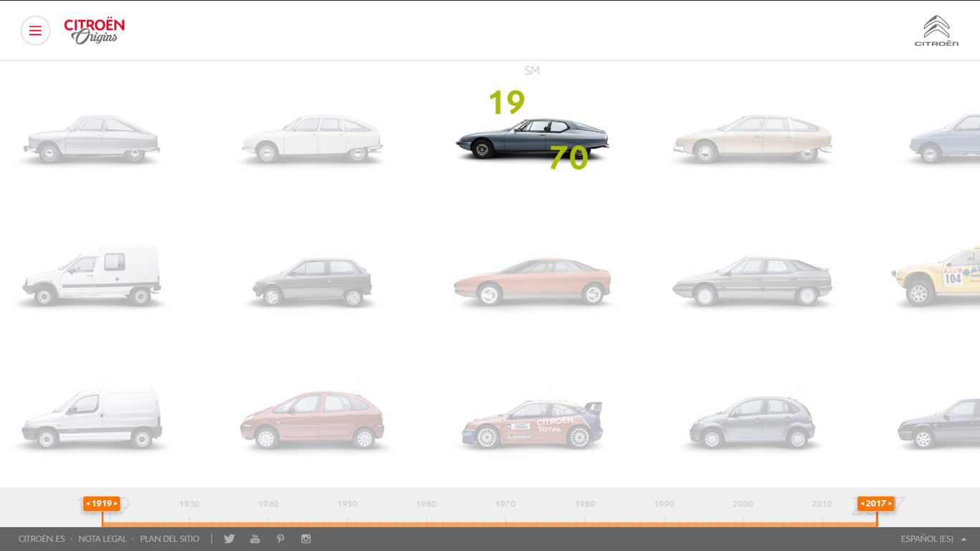Select the highlighted 1970 SM car
The height and width of the screenshot is (551, 980).
coord(532,138)
